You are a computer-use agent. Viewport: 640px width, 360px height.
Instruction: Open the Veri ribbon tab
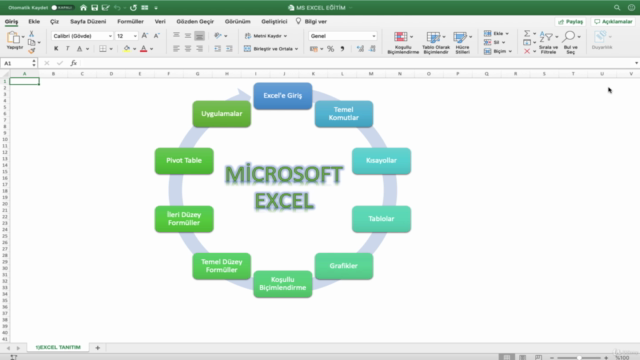(160, 21)
